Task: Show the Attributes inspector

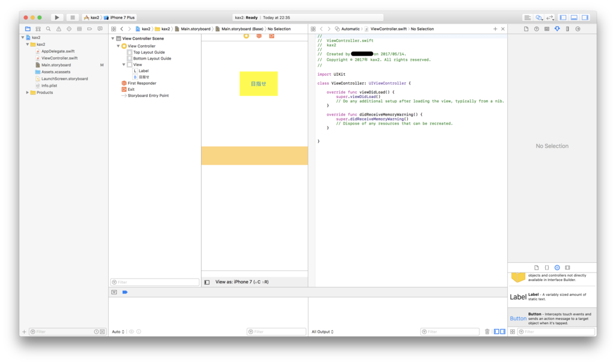Action: (x=557, y=29)
